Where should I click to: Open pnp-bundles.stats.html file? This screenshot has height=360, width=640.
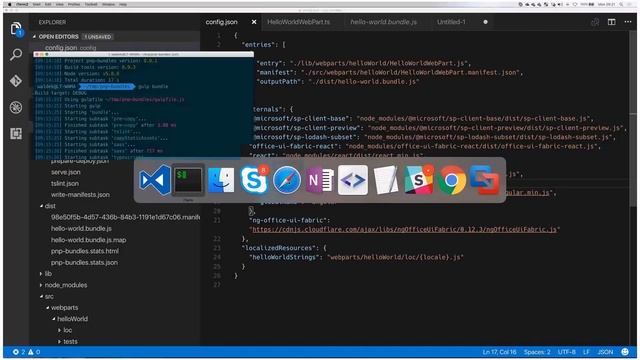pyautogui.click(x=85, y=251)
